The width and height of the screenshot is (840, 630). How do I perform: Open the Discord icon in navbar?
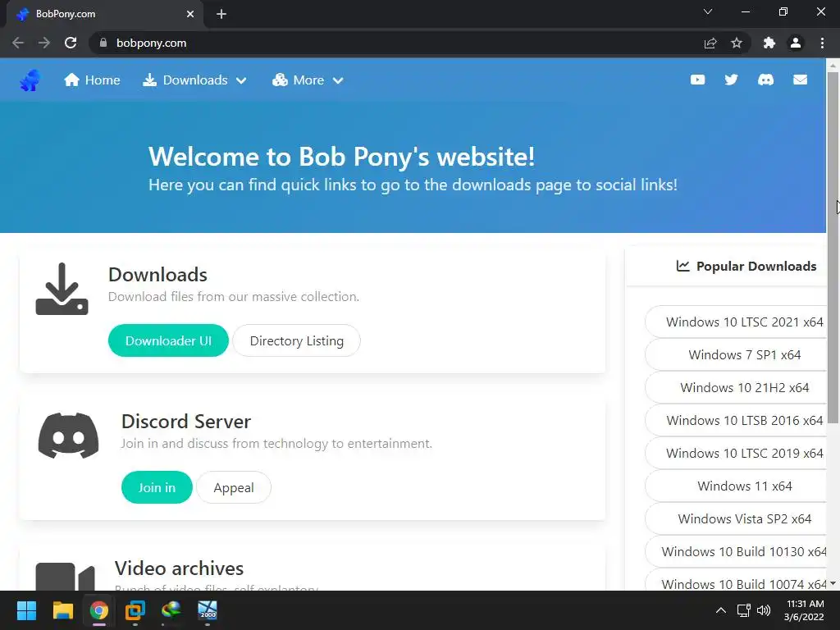point(765,80)
